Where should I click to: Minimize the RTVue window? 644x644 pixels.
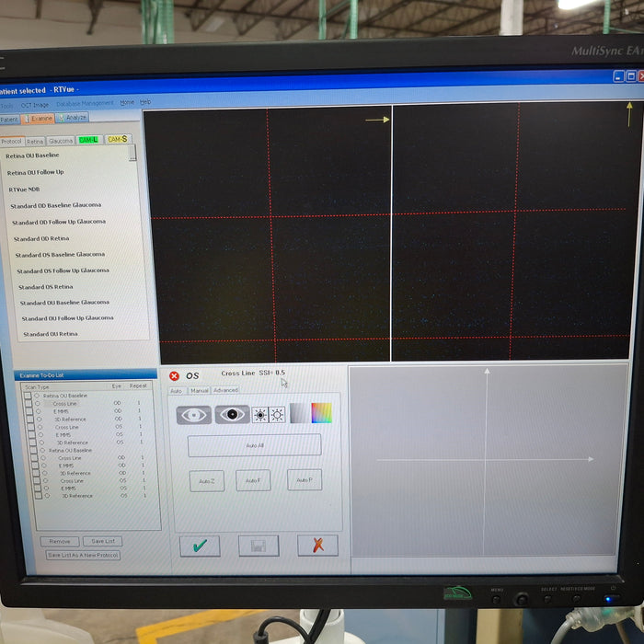pos(618,76)
